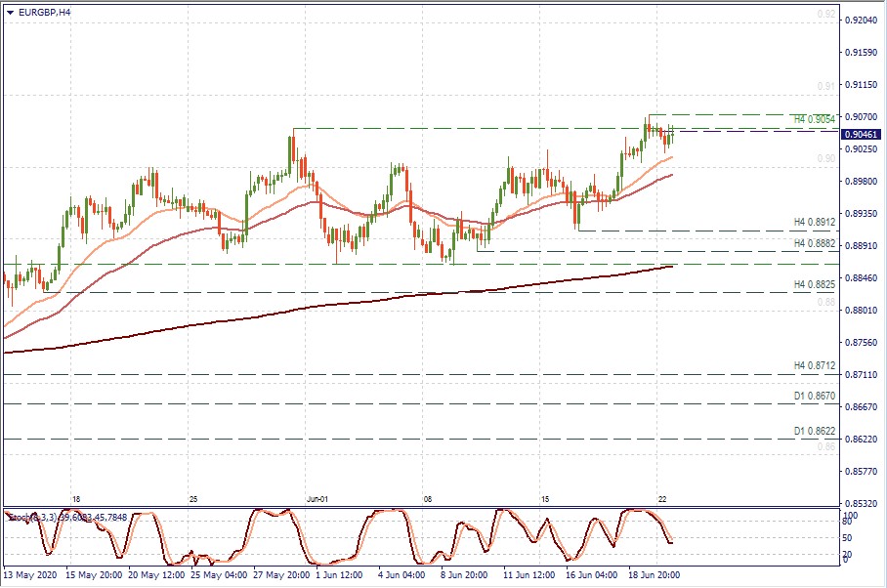
Task: Click the 0.87560 price scale value
Action: (862, 343)
